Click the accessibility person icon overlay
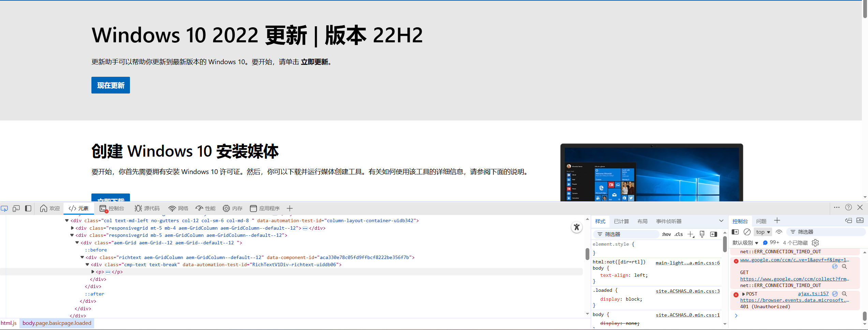The width and height of the screenshot is (868, 330). 576,227
